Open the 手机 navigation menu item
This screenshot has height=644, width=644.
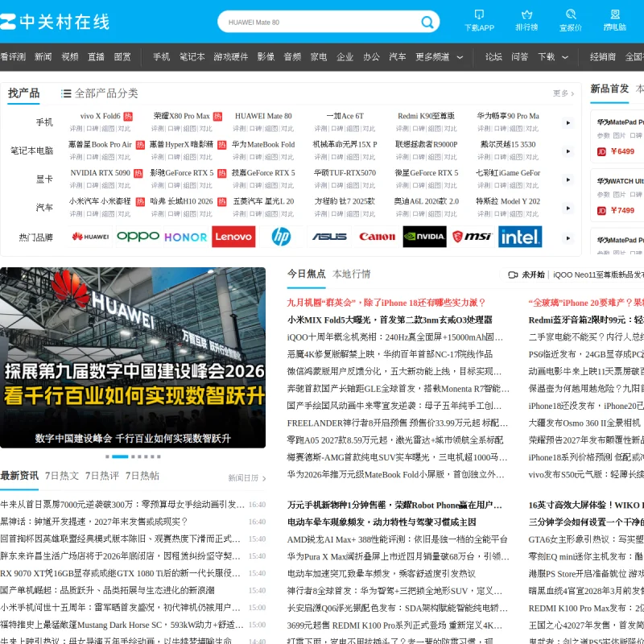162,56
